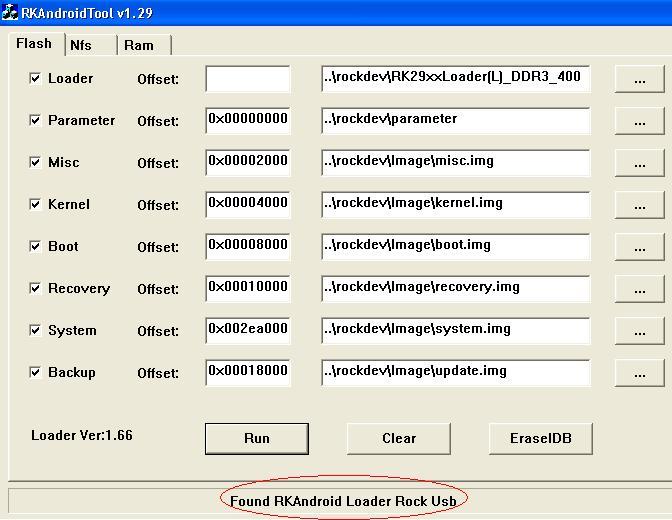This screenshot has height=520, width=672.
Task: Browse for the Boot image file
Action: (639, 247)
